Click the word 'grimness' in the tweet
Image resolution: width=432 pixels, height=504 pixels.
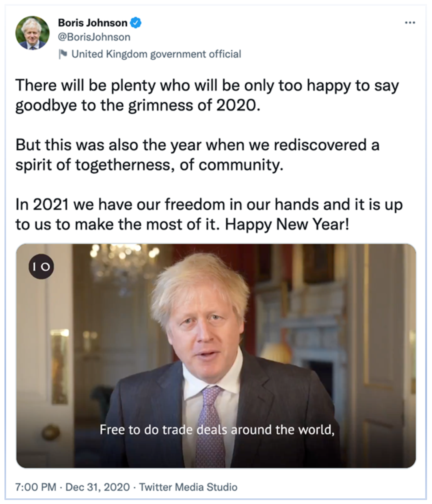(x=161, y=106)
